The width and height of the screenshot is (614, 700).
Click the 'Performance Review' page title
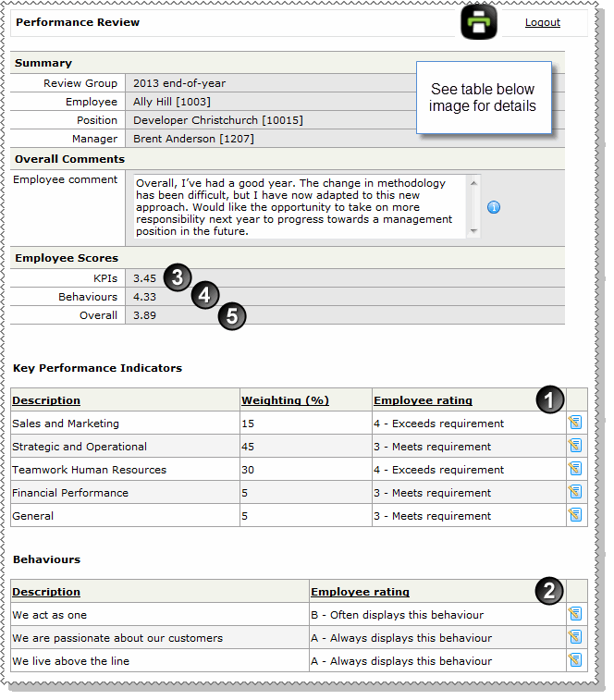[78, 22]
